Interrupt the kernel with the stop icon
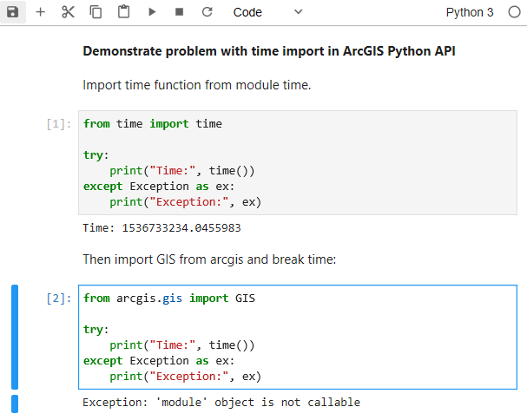Viewport: 527px width, 420px height. tap(180, 12)
